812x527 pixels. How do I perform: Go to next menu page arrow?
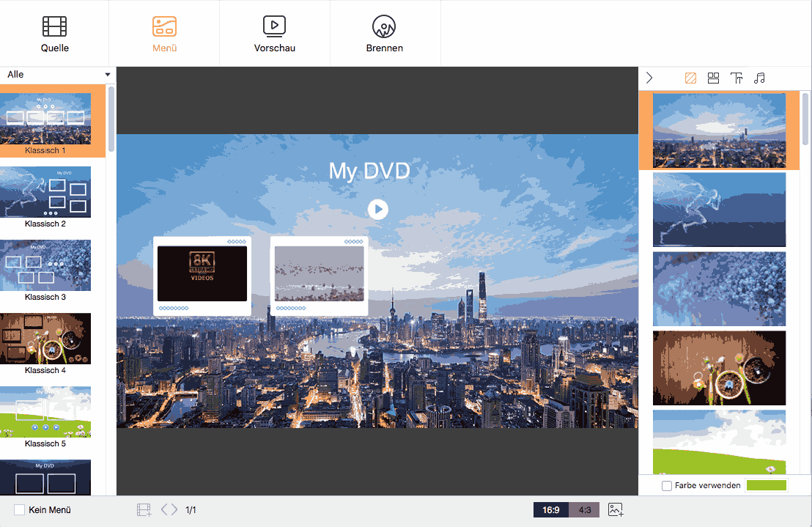[174, 510]
